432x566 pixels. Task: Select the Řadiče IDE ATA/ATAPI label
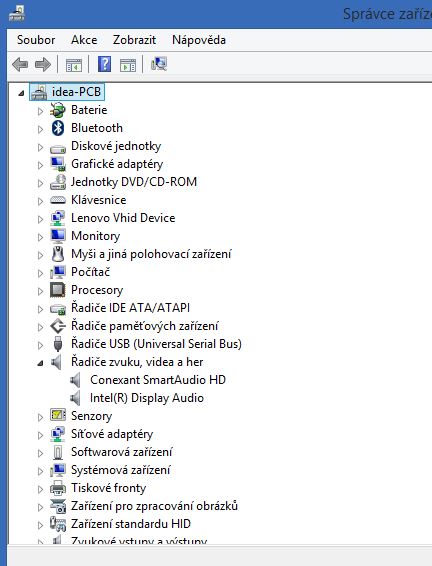(131, 308)
